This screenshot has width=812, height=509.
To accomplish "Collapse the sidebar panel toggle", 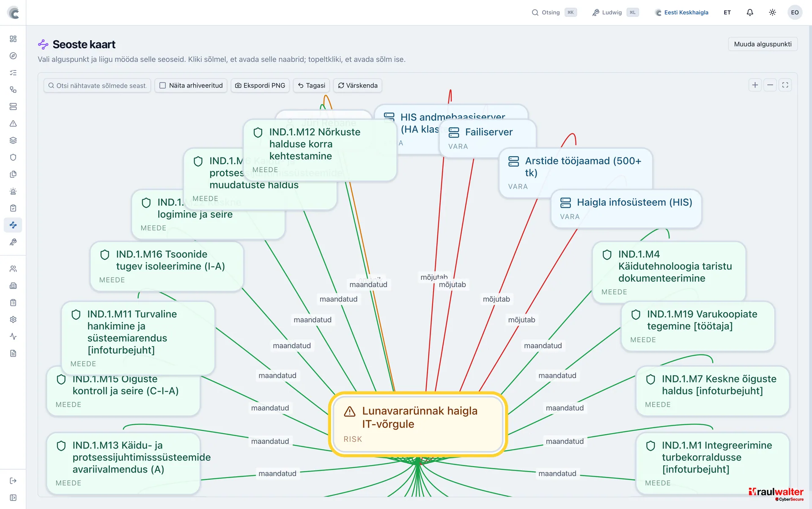I will point(13,498).
